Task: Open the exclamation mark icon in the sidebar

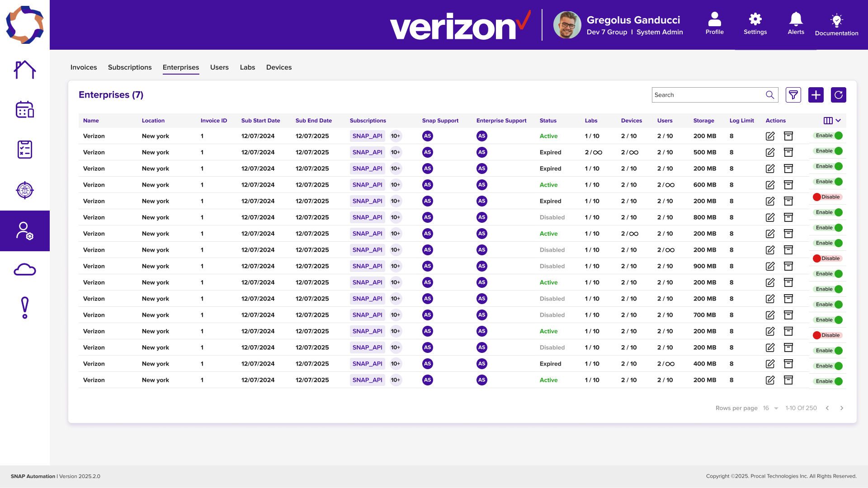Action: (25, 308)
